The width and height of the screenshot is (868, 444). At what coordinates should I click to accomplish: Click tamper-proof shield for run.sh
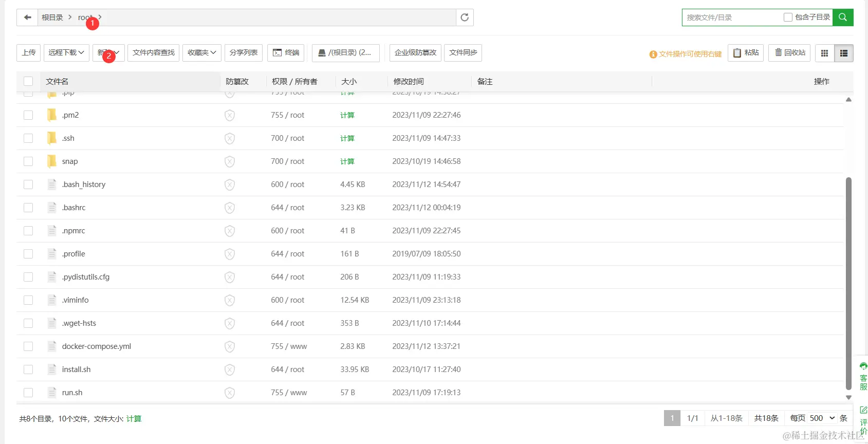(230, 393)
